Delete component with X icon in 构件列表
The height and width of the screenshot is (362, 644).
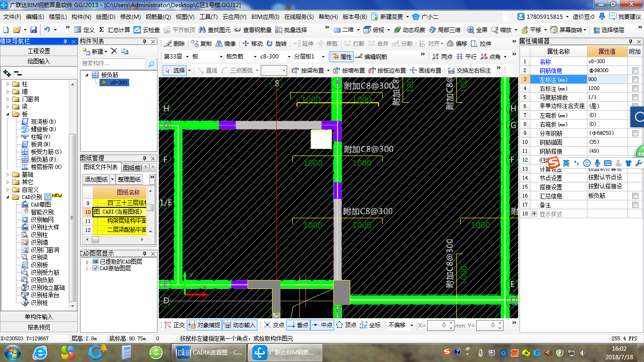(x=114, y=51)
